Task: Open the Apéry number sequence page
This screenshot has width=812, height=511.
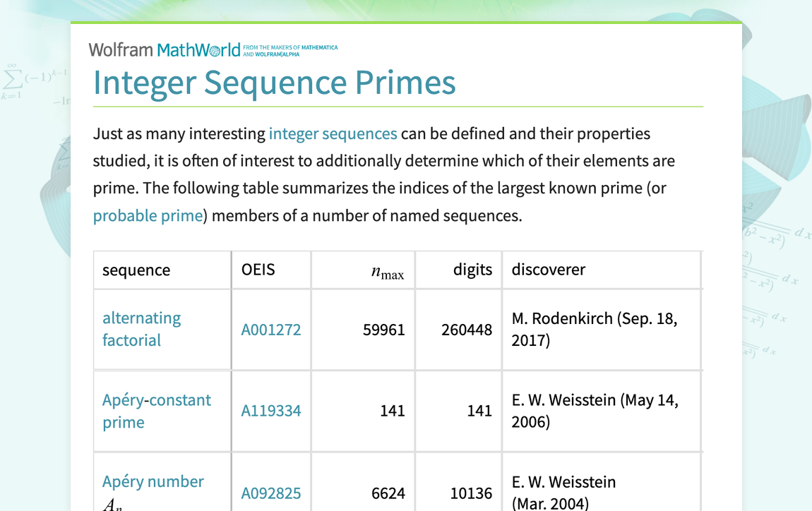Action: pyautogui.click(x=153, y=481)
